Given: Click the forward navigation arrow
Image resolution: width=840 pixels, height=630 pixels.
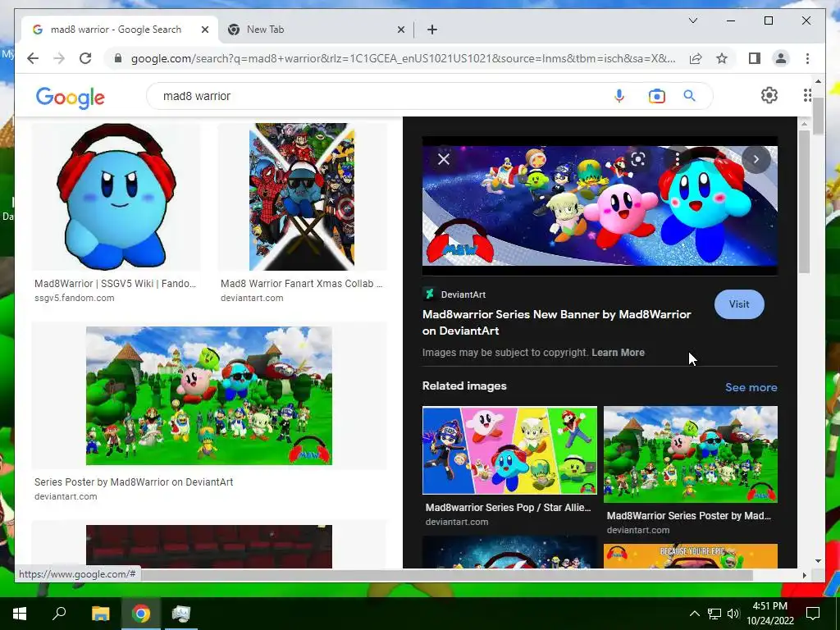Looking at the screenshot, I should pos(59,58).
